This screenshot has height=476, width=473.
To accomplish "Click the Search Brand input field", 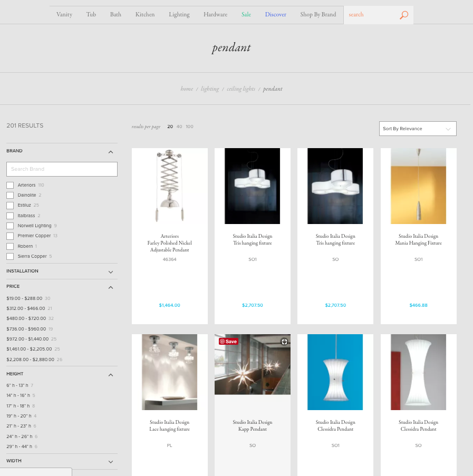I will pos(62,169).
